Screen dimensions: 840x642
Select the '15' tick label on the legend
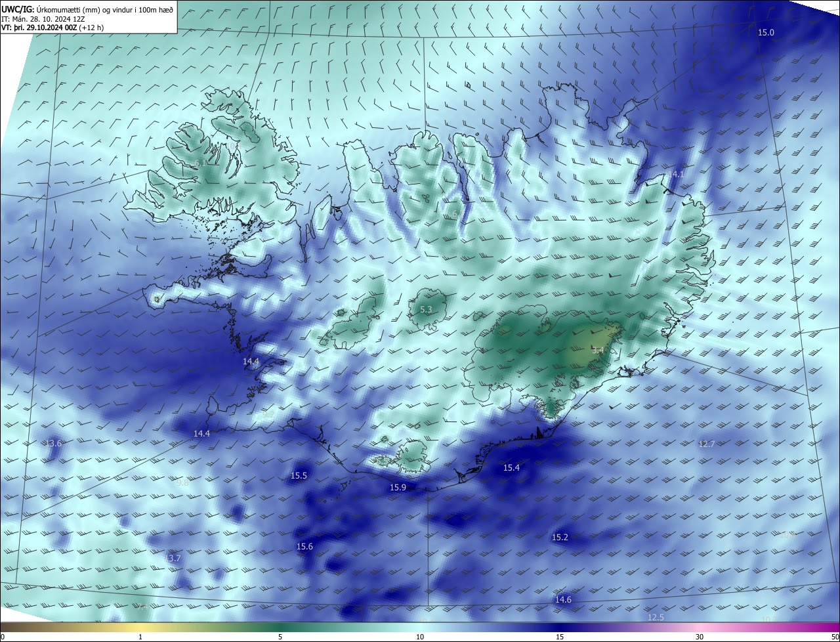pyautogui.click(x=560, y=637)
